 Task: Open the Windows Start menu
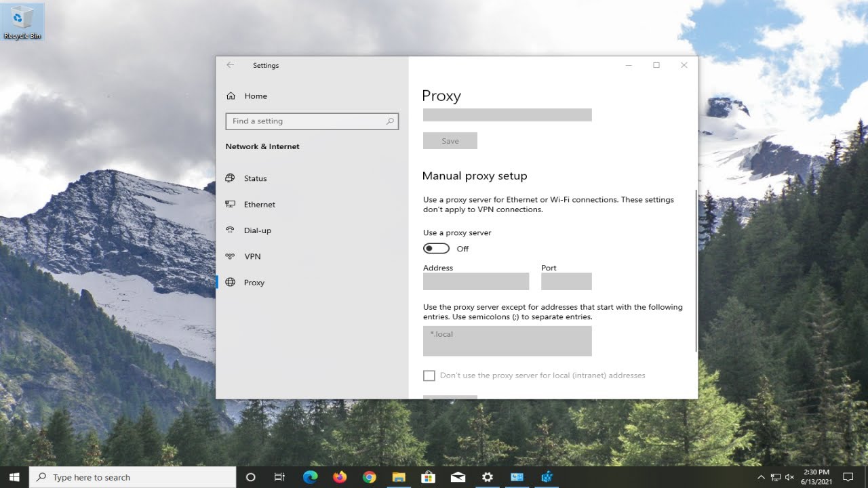(14, 477)
